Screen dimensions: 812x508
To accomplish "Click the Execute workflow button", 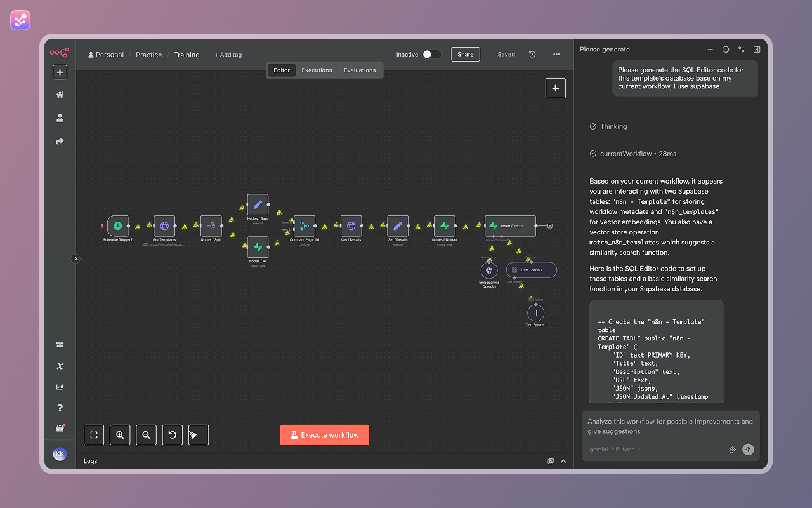I will point(325,435).
